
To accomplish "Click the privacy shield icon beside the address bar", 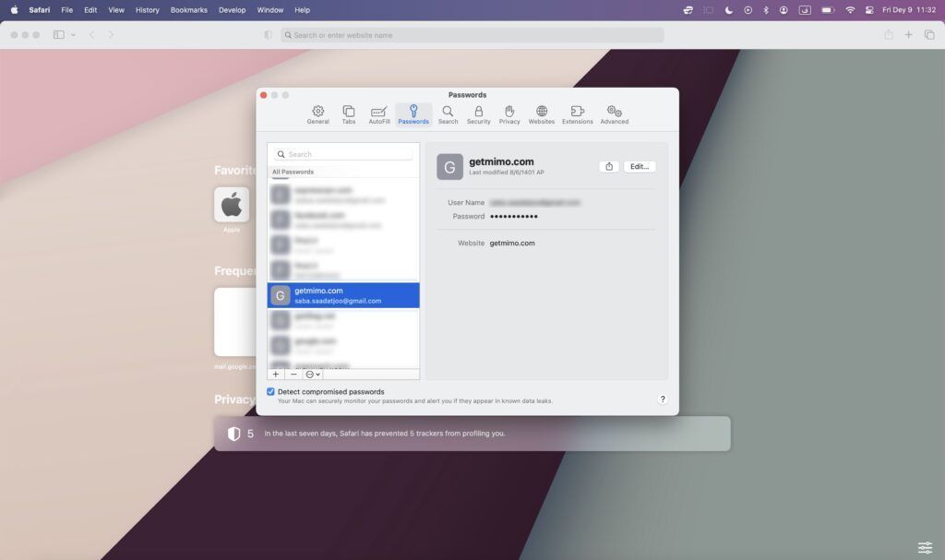I will pos(269,35).
